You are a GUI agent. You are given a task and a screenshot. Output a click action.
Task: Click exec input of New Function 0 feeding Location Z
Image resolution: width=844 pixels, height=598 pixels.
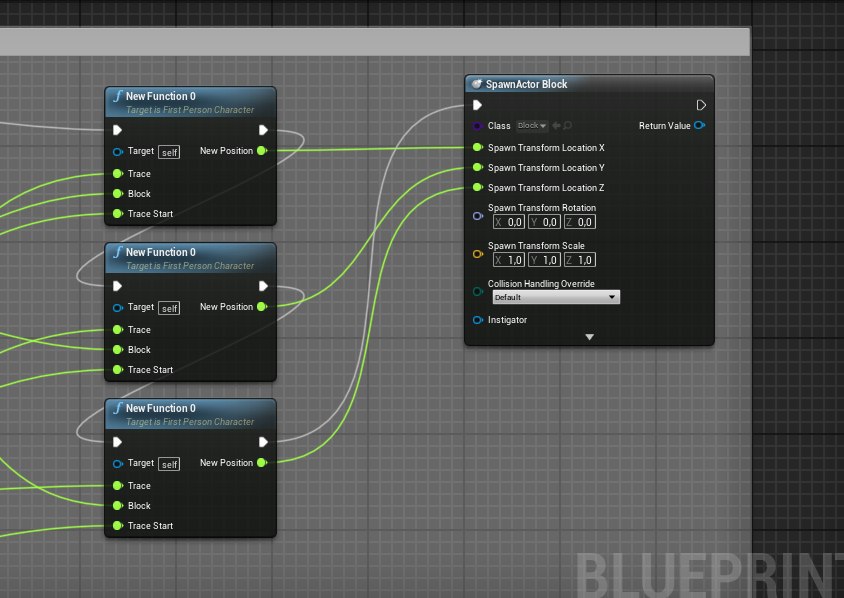pos(117,442)
